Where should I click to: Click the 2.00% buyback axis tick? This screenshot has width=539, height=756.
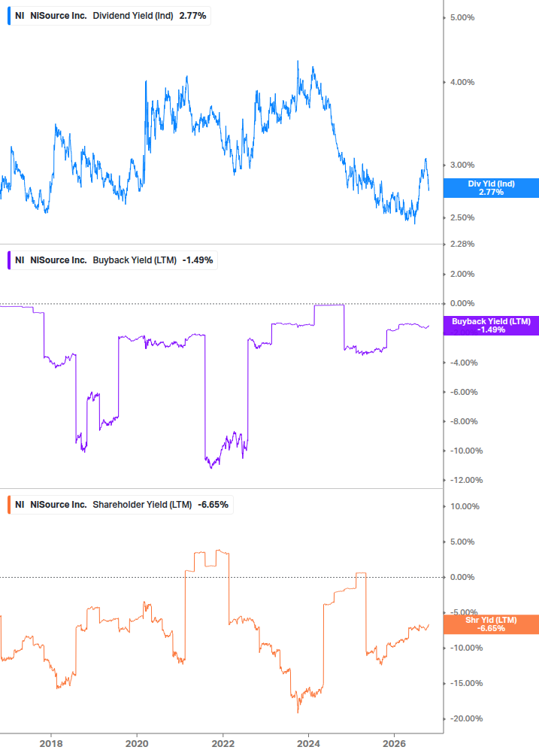462,274
